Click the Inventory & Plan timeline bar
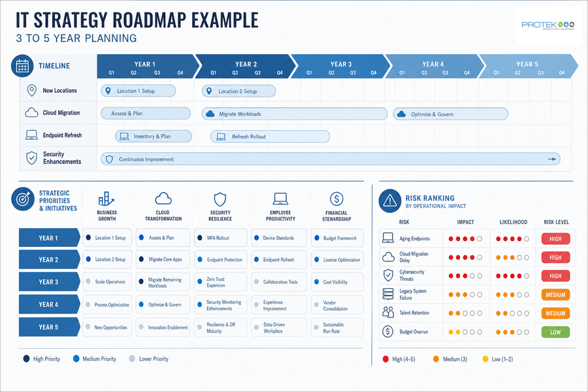Image resolution: width=588 pixels, height=392 pixels. pos(154,136)
